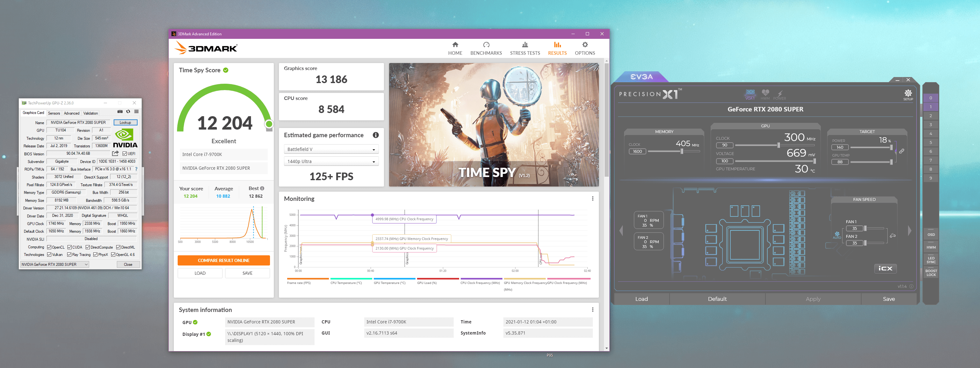Screen dimensions: 980x368
Task: Open the BENCHMARKS section in 3DMark
Action: pyautogui.click(x=486, y=48)
